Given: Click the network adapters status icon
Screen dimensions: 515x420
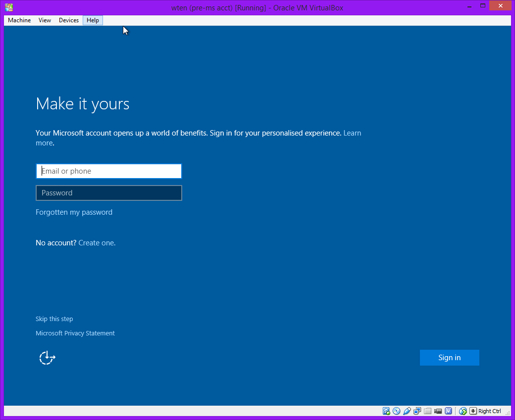Looking at the screenshot, I should (x=417, y=411).
